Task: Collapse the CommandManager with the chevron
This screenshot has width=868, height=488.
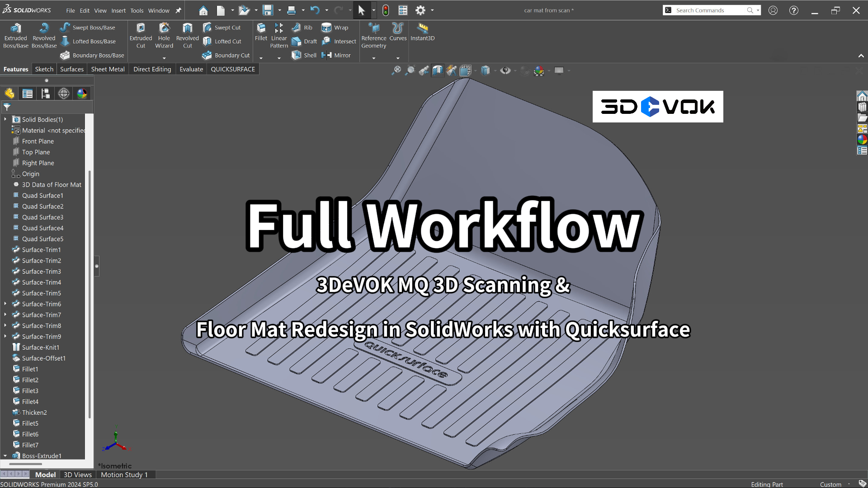Action: pyautogui.click(x=861, y=56)
